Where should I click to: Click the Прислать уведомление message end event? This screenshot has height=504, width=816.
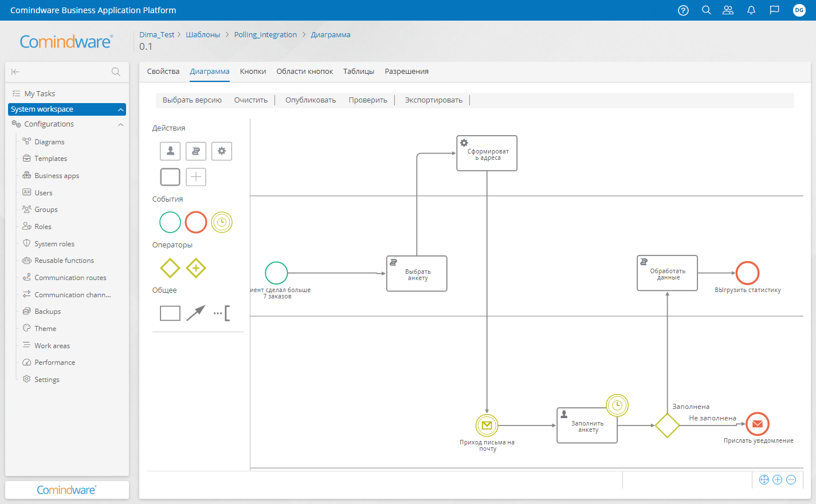(758, 424)
